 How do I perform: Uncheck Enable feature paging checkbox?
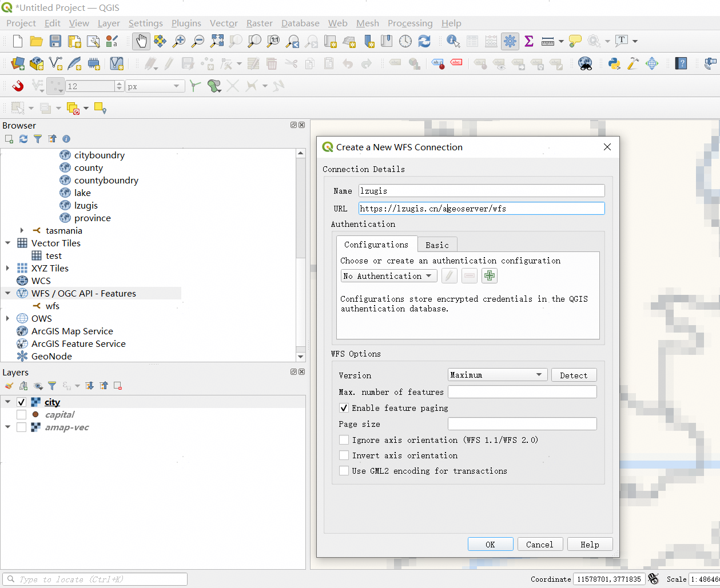click(344, 408)
